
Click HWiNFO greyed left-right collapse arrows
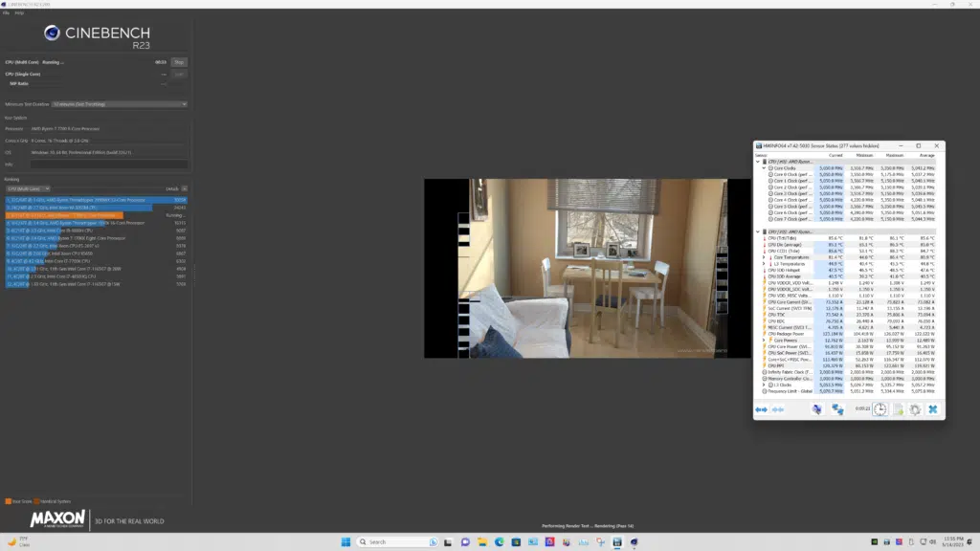[778, 409]
